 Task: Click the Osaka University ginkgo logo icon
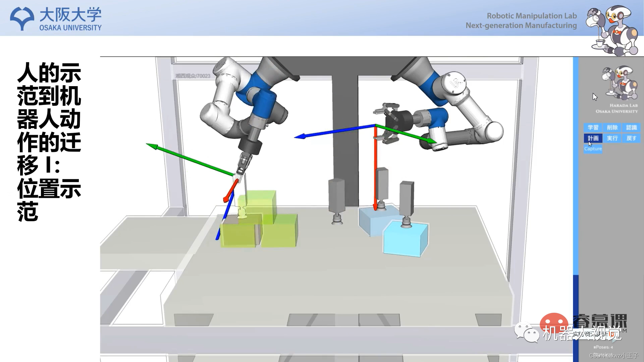tap(22, 18)
